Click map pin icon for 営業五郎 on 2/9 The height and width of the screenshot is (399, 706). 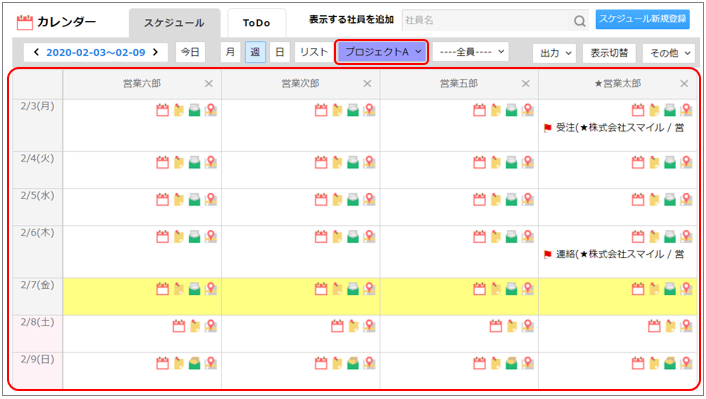point(528,363)
